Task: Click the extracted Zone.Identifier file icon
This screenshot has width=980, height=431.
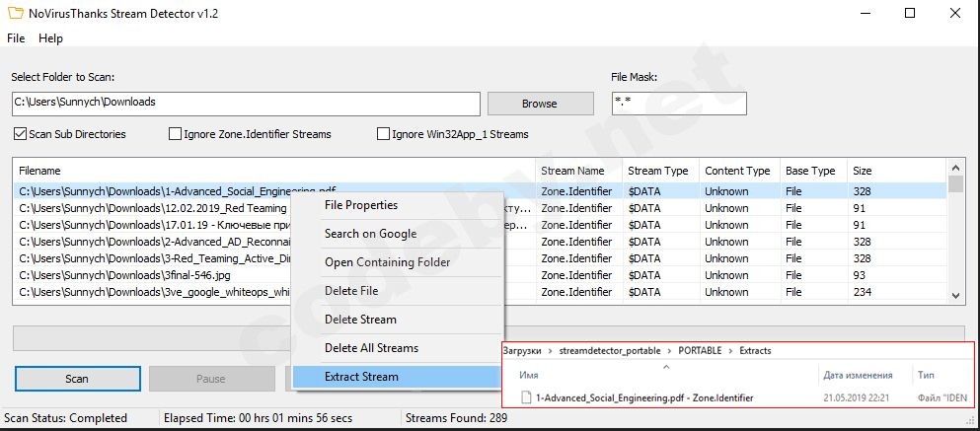Action: [x=525, y=397]
